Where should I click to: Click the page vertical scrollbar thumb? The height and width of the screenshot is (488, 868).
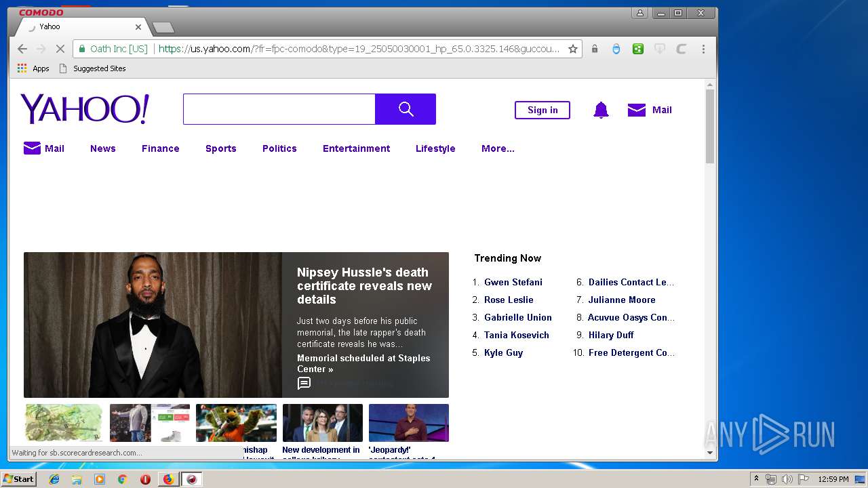tap(710, 126)
